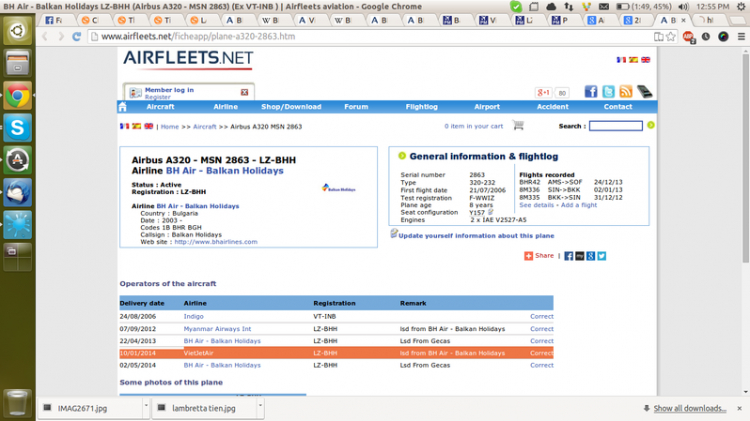
Task: Open the Chrome hamburger menu
Action: (741, 36)
